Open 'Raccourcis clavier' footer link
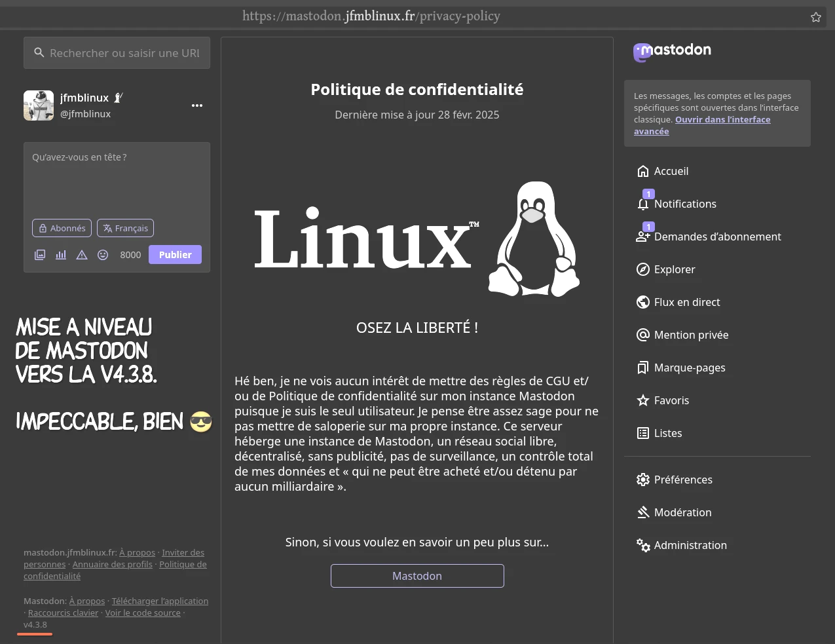Image resolution: width=835 pixels, height=644 pixels. point(63,613)
